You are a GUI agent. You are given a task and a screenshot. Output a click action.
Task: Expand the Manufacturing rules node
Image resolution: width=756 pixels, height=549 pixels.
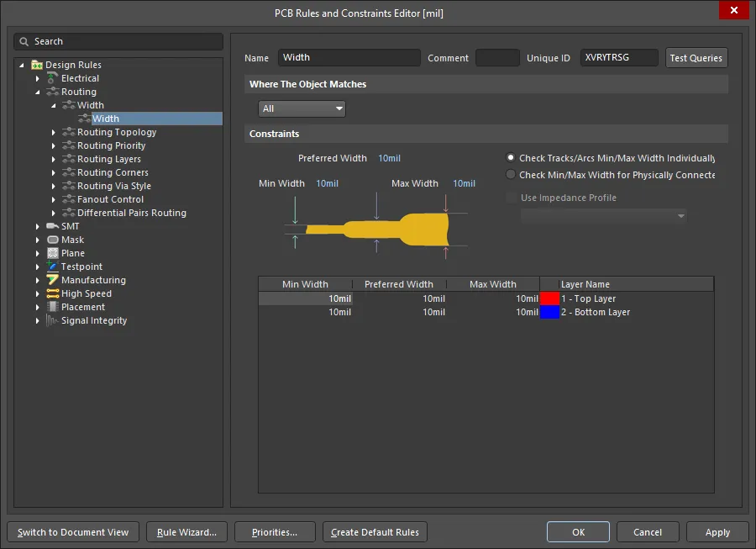38,280
